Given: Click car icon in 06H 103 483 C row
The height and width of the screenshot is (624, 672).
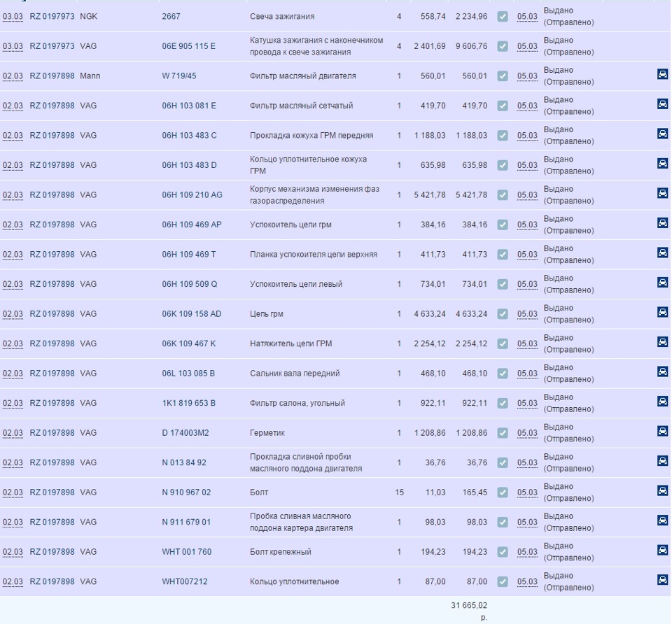Looking at the screenshot, I should [662, 134].
